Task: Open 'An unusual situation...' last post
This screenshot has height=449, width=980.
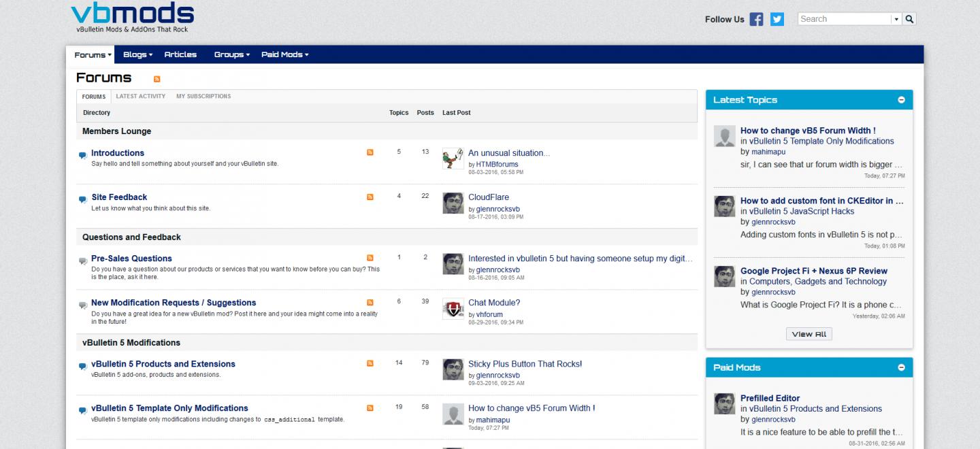Action: 509,153
